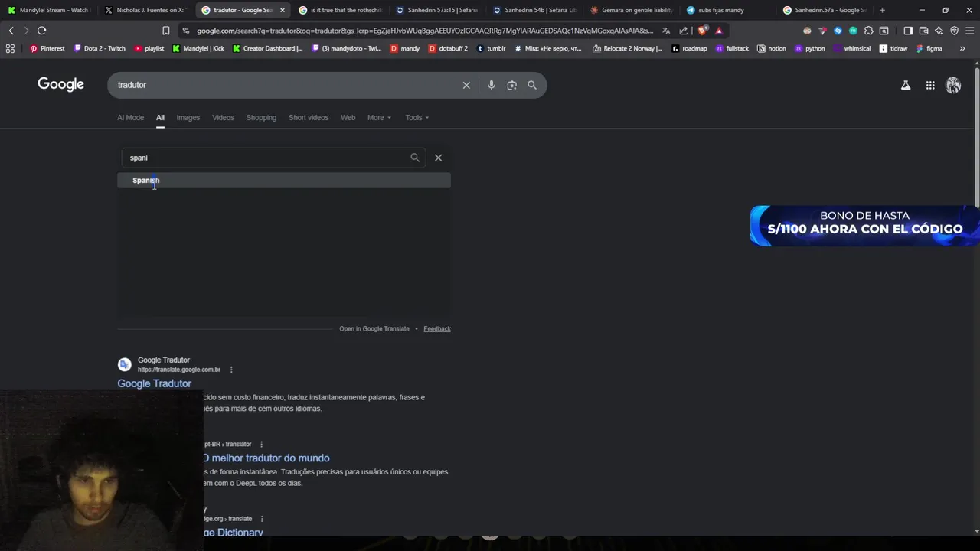
Task: Open Brave Shields lion icon
Action: (x=702, y=31)
